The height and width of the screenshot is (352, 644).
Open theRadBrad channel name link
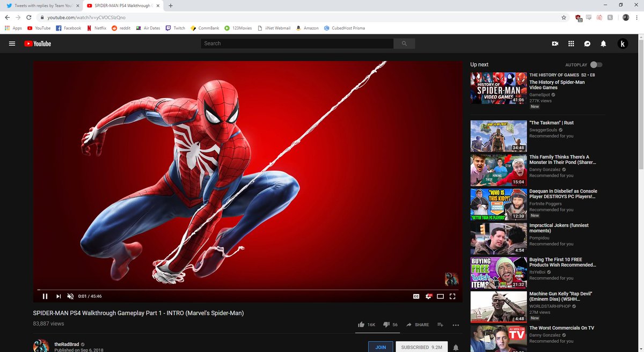[67, 344]
